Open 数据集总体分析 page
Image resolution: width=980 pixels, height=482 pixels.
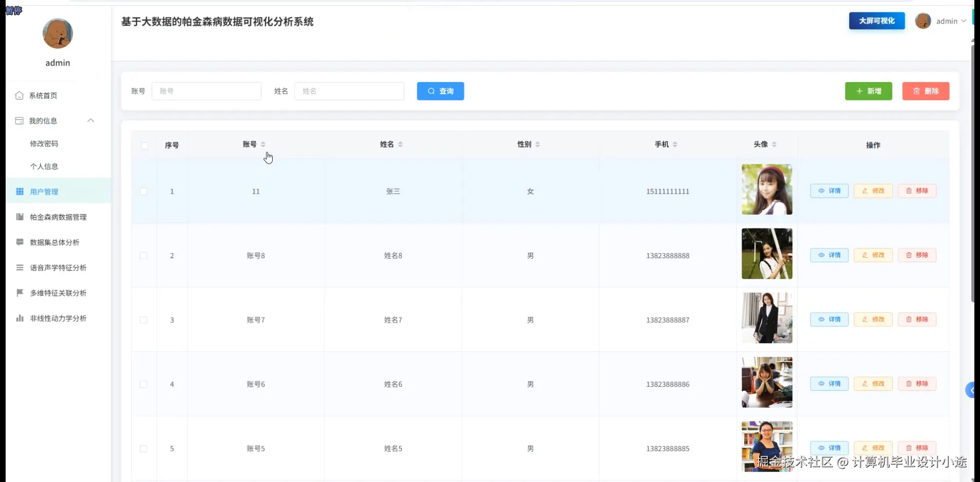54,242
